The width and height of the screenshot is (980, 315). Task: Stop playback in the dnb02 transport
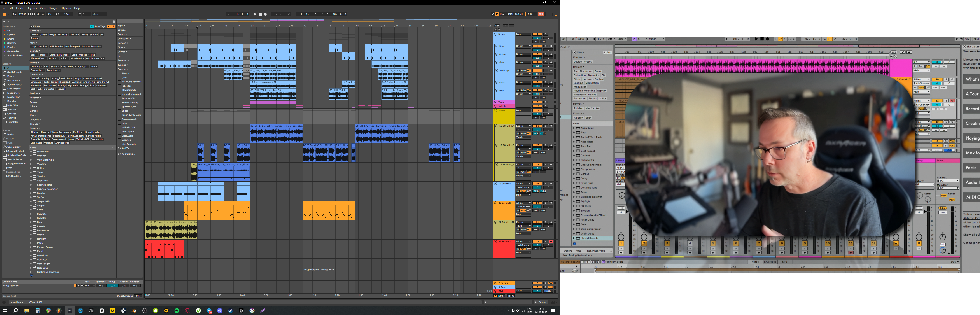[x=260, y=14]
